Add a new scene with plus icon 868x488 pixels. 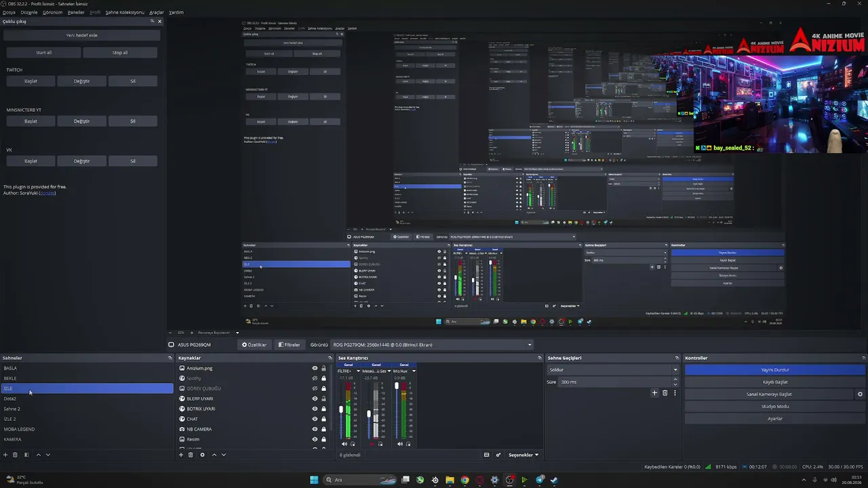point(5,455)
